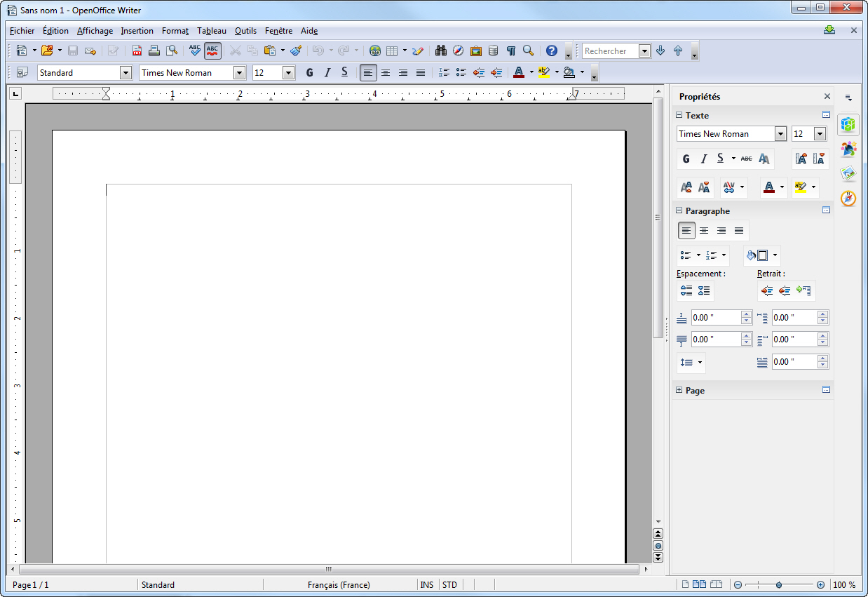Expand the Page section in sidebar
This screenshot has height=597, width=868.
pos(679,390)
